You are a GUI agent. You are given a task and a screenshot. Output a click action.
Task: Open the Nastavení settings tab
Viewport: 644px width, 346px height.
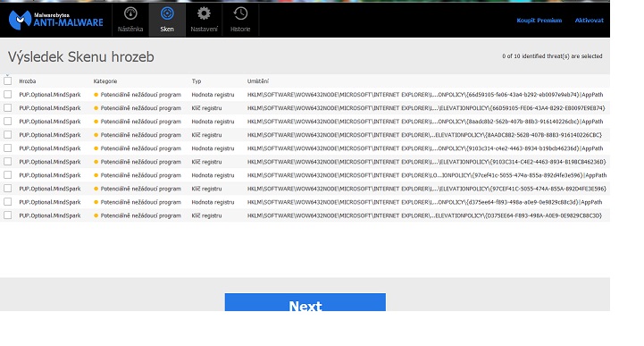204,20
